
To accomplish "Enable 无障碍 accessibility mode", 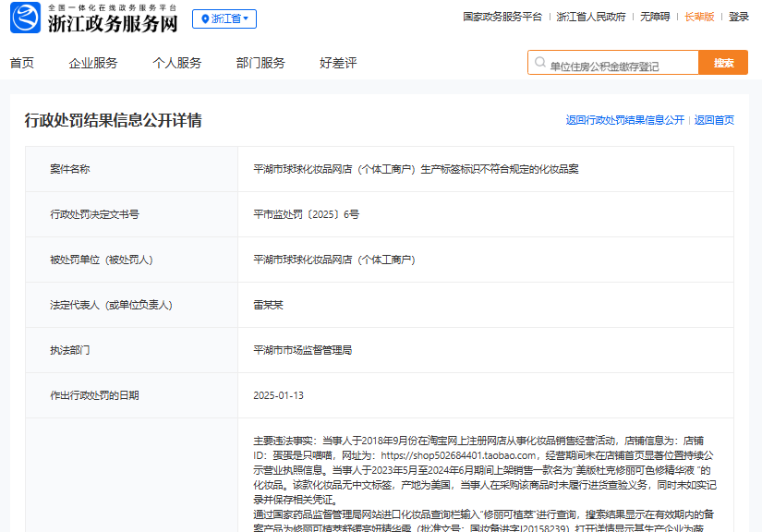I will click(655, 17).
